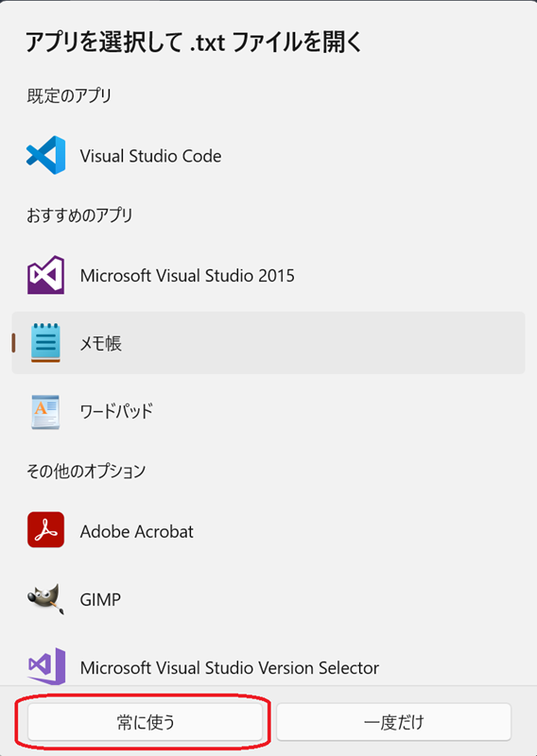The height and width of the screenshot is (756, 537).
Task: Click the ワードパッド icon
Action: [x=45, y=411]
